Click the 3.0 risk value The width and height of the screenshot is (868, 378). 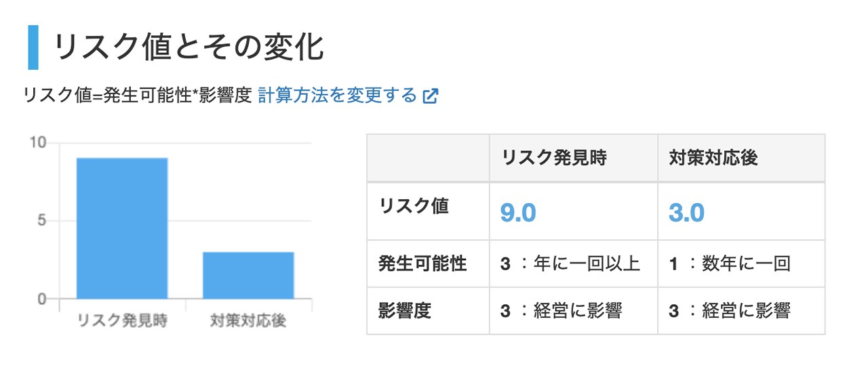pos(686,213)
